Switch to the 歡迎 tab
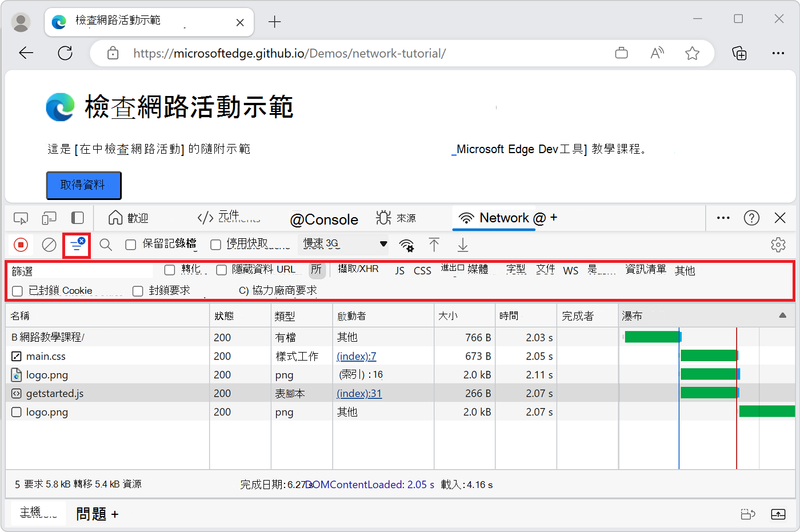Viewport: 800px width, 532px height. click(129, 218)
